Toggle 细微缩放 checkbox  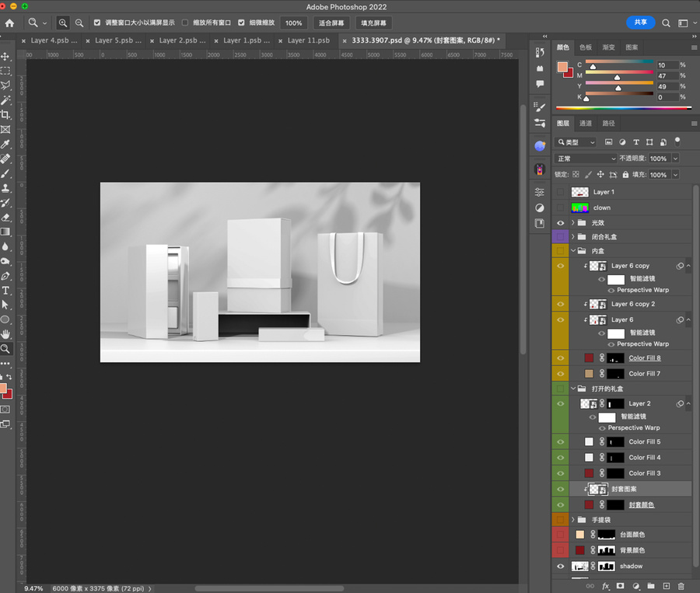(241, 23)
